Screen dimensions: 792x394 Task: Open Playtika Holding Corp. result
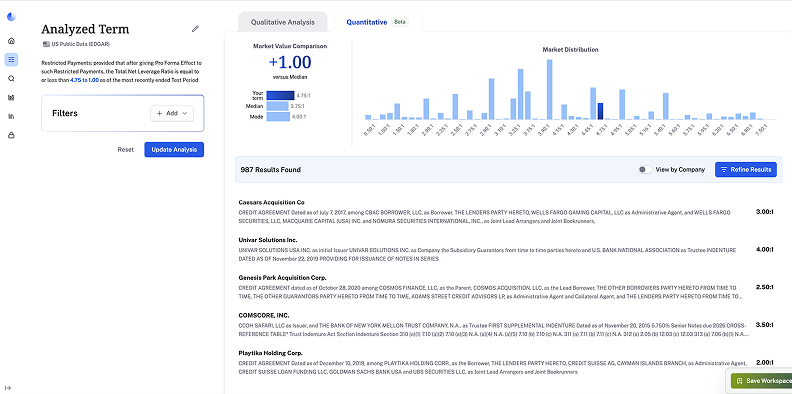pyautogui.click(x=270, y=353)
